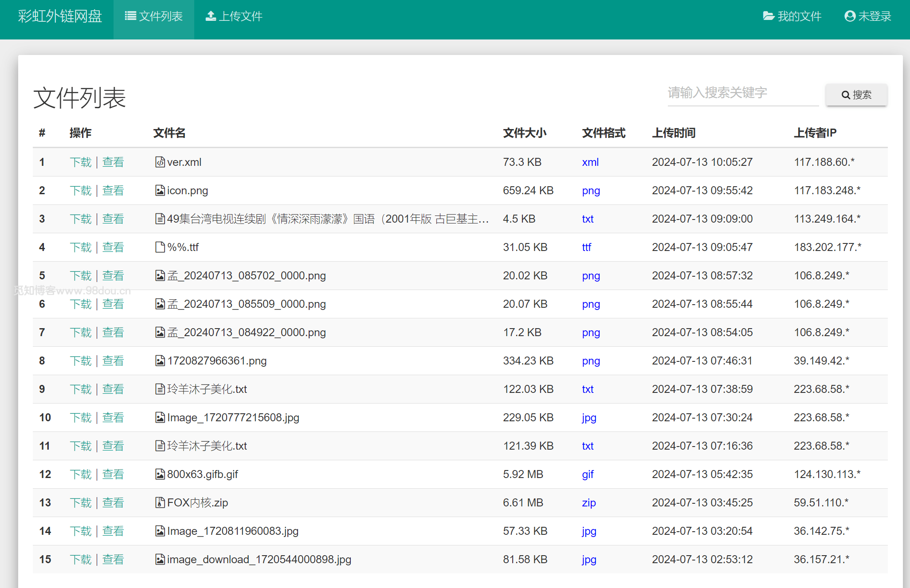The width and height of the screenshot is (910, 588).
Task: Click the 上传者IP column header
Action: click(x=815, y=133)
